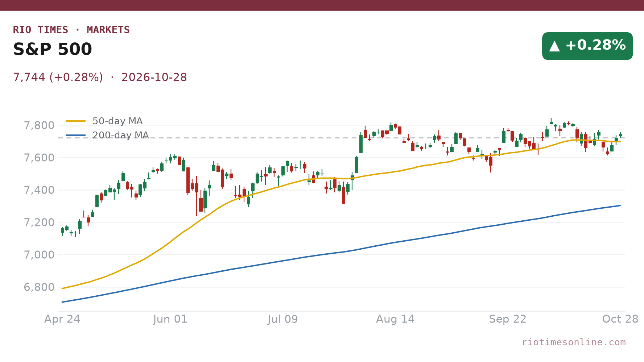Click the Jun 01 date label
Screen dimensions: 644x362
[170, 319]
